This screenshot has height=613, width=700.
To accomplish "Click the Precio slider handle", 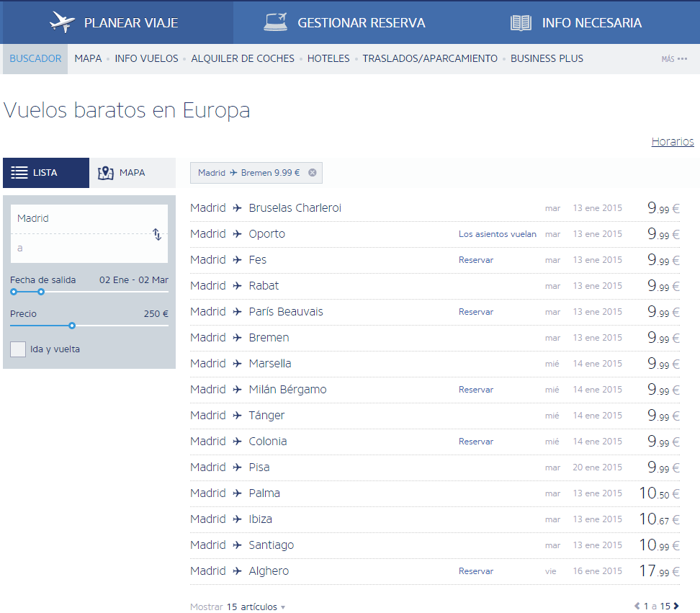I will coord(72,326).
